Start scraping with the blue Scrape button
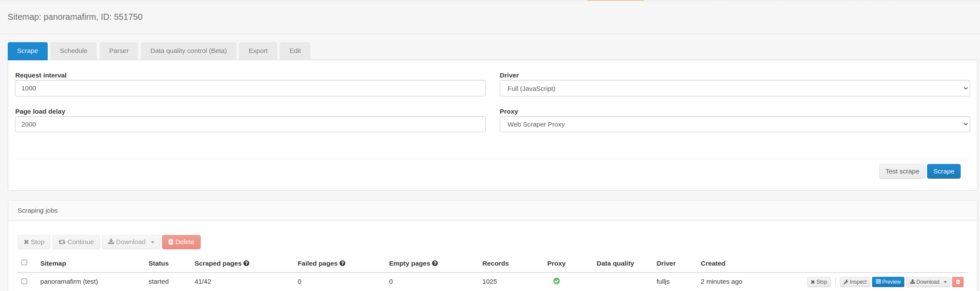The height and width of the screenshot is (291, 980). [x=943, y=171]
